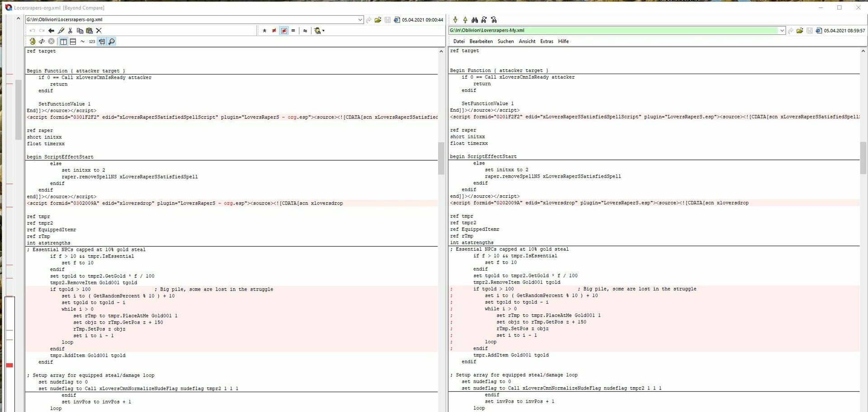Image resolution: width=868 pixels, height=412 pixels.
Task: Toggle the plain red not-equal differences filter
Action: click(274, 31)
